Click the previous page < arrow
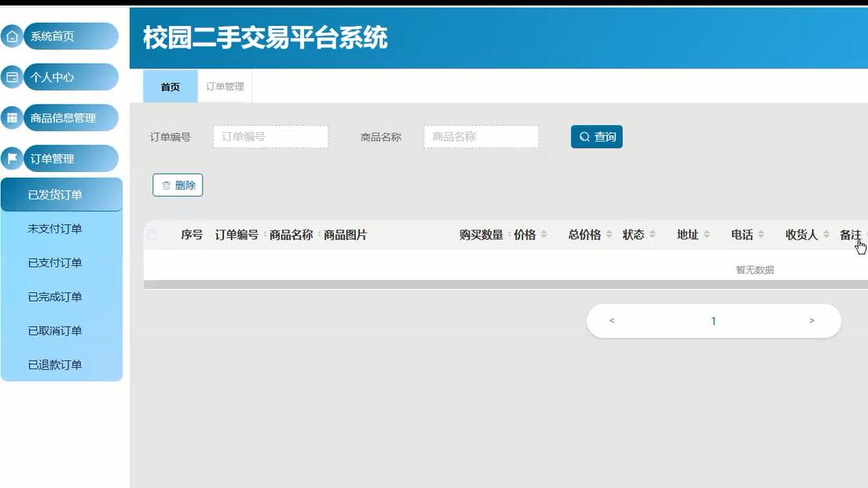The width and height of the screenshot is (868, 488). (x=612, y=321)
